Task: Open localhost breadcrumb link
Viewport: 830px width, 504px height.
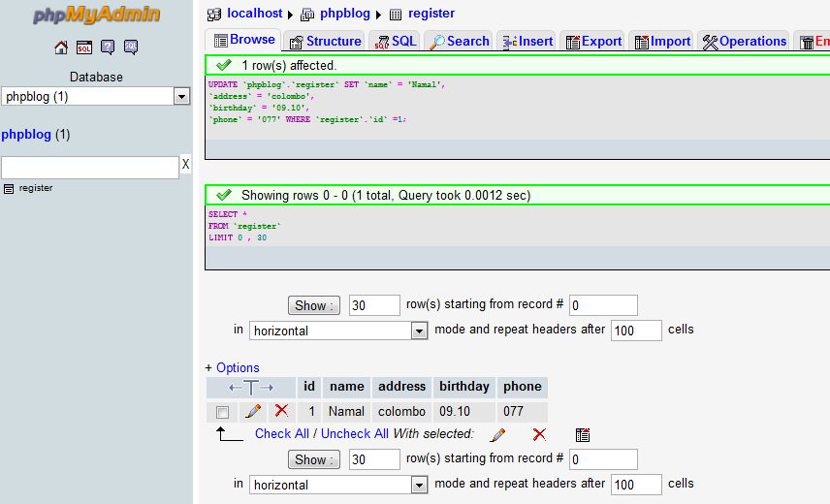Action: coord(255,14)
